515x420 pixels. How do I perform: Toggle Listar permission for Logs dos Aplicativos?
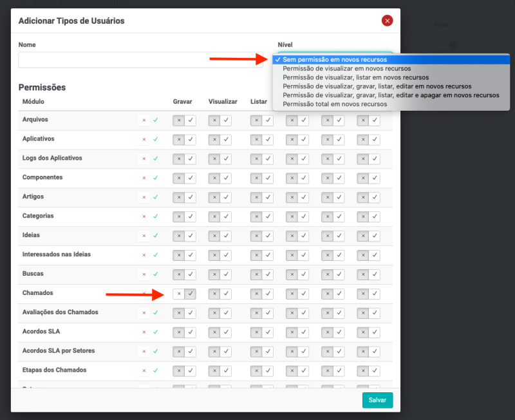pyautogui.click(x=261, y=159)
